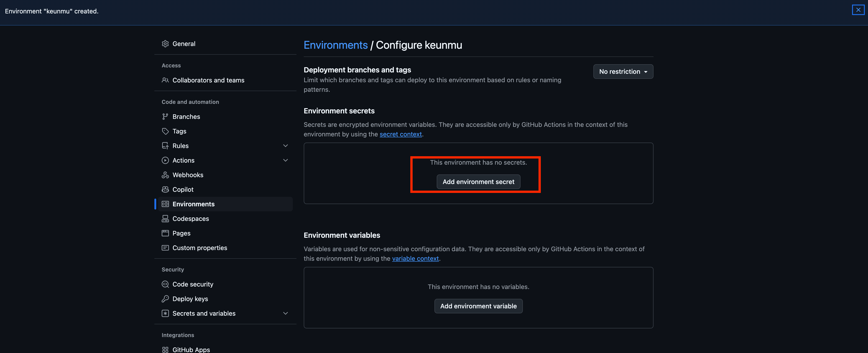Dismiss the environment created banner
The width and height of the screenshot is (868, 353).
tap(858, 10)
